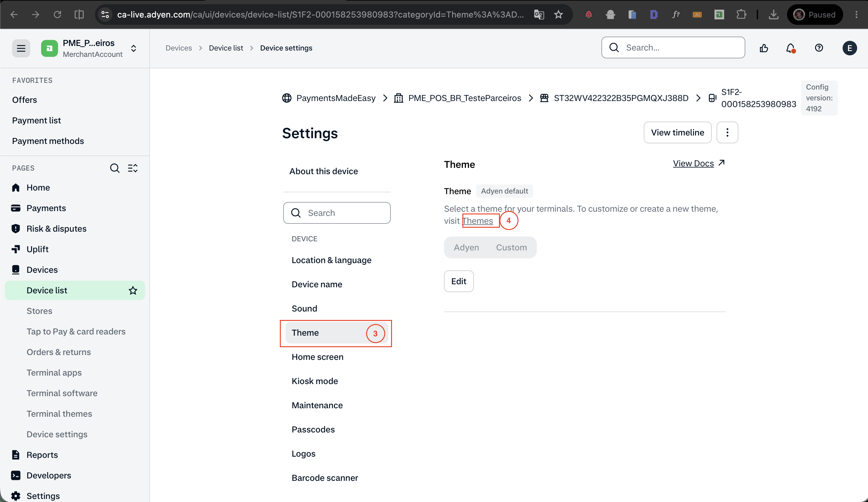Reload page with browser refresh icon
The image size is (868, 502).
click(x=57, y=15)
